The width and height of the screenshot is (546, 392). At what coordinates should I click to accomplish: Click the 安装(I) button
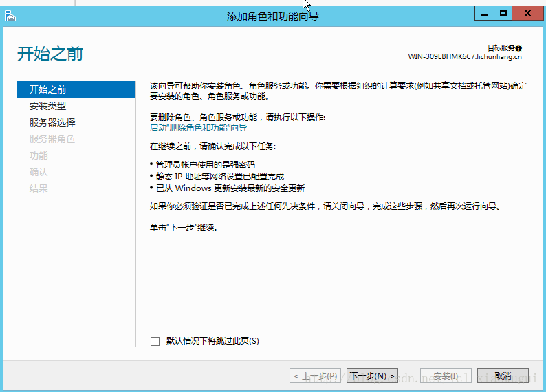click(446, 375)
